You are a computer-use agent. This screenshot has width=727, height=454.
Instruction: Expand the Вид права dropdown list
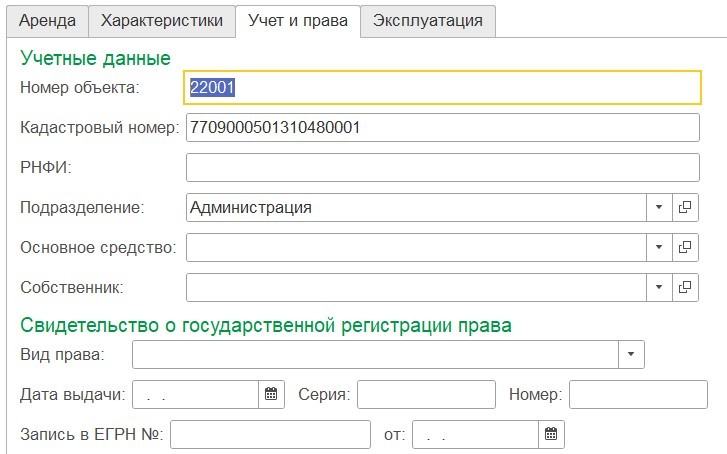631,354
